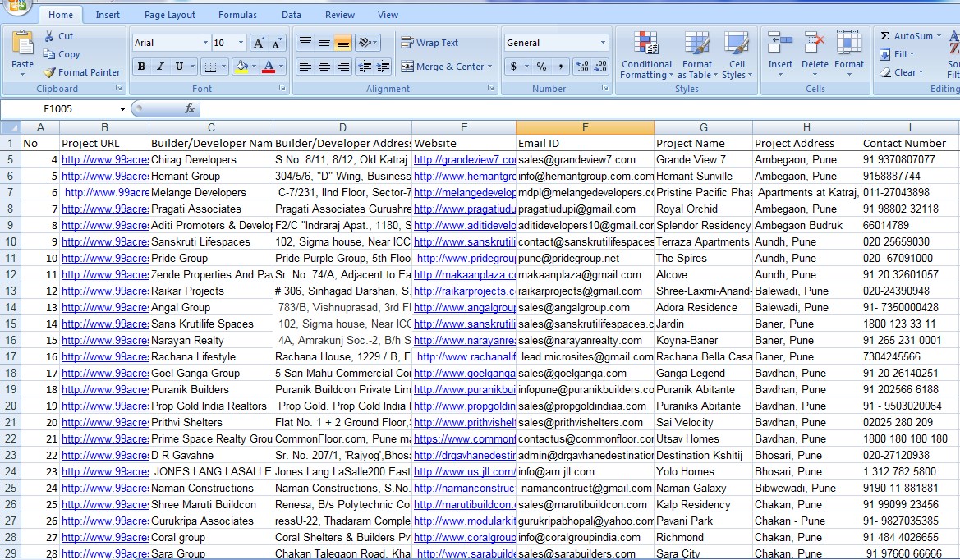Center cell text horizontally
The height and width of the screenshot is (560, 960).
tap(324, 66)
